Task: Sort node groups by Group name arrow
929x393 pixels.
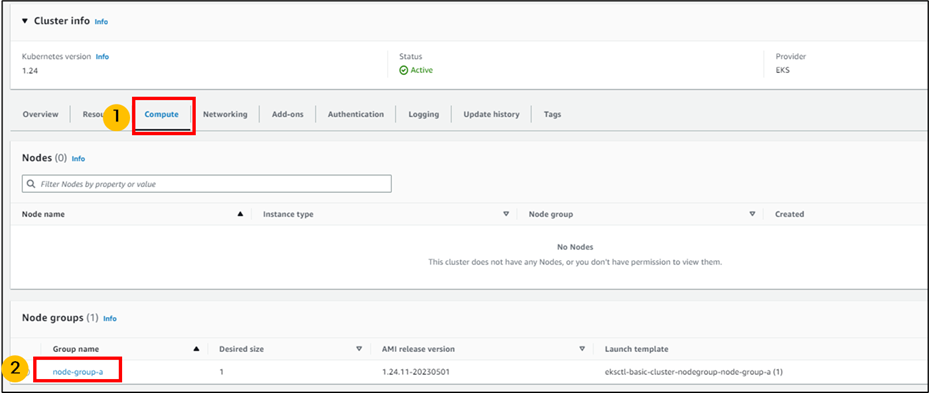Action: click(197, 349)
